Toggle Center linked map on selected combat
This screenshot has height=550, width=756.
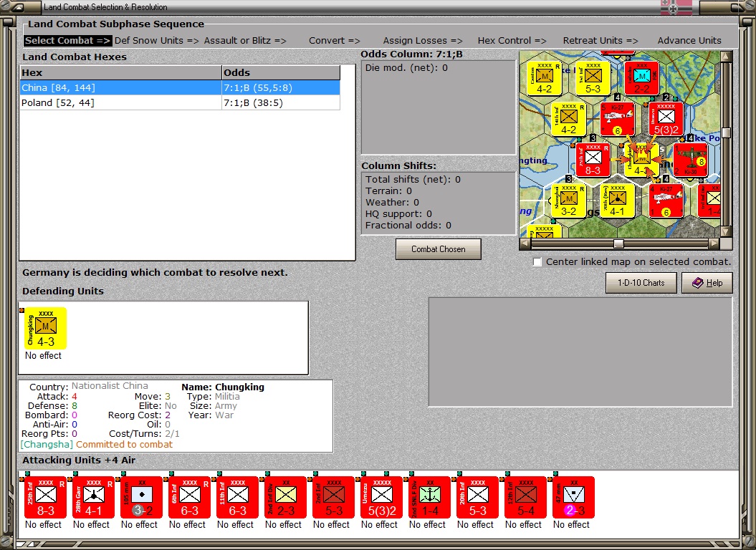tap(537, 261)
